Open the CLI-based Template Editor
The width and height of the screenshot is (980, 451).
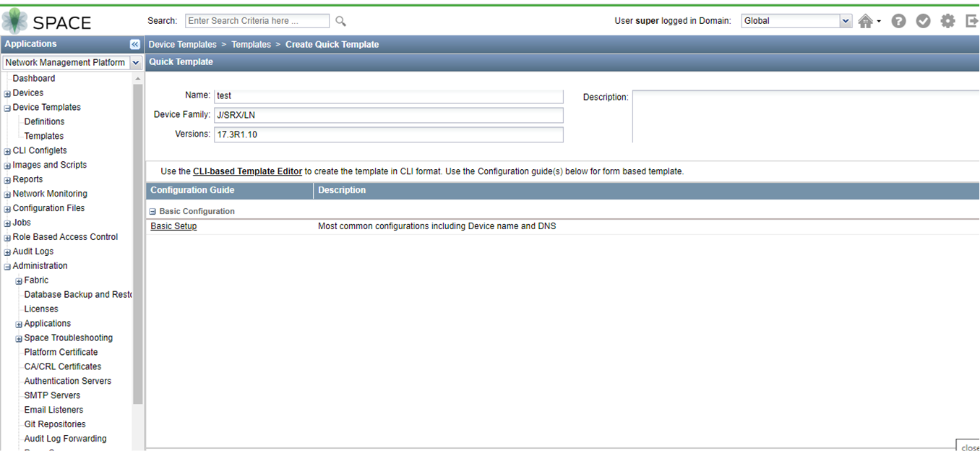[x=249, y=171]
